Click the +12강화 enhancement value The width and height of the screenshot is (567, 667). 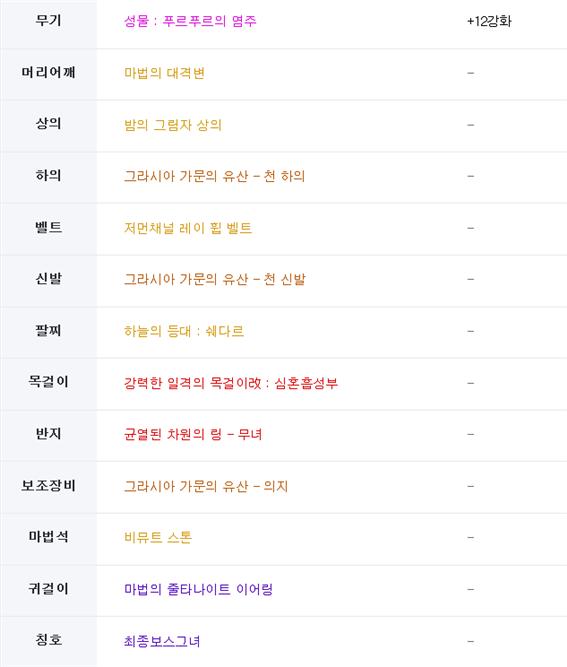(x=489, y=21)
